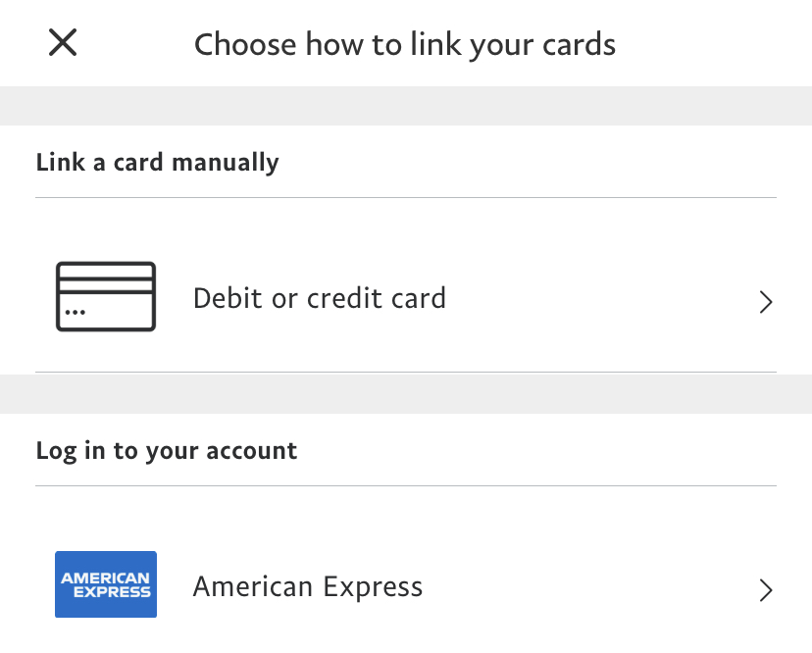Tap the X icon beside the title
The height and width of the screenshot is (653, 812).
tap(63, 43)
